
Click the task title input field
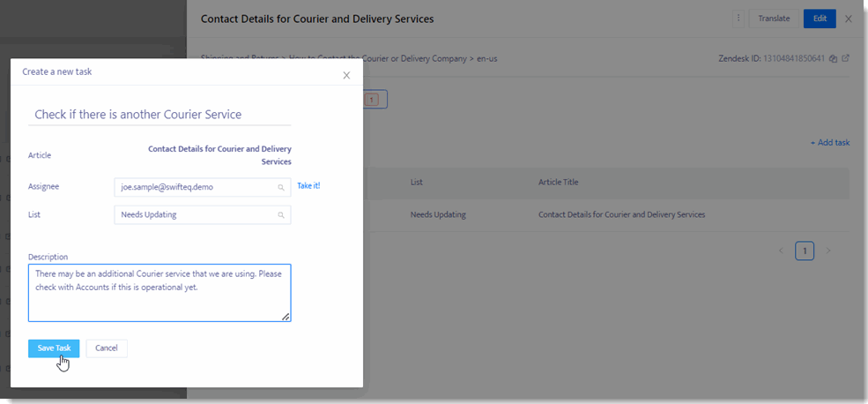pyautogui.click(x=159, y=115)
